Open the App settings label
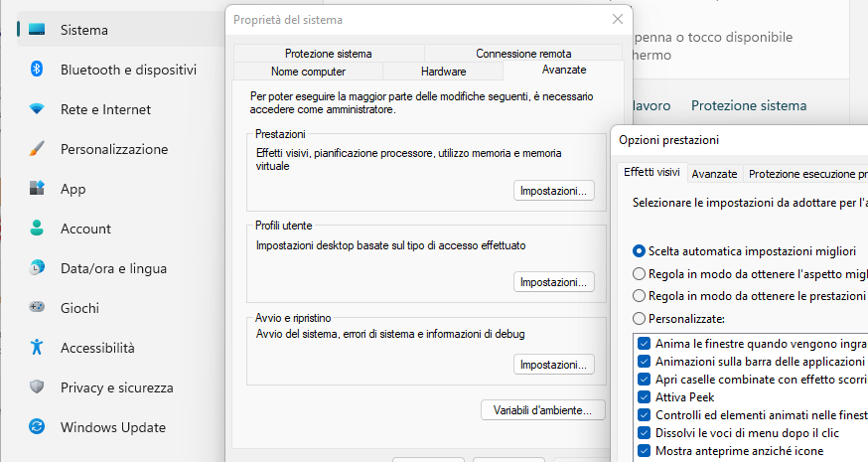Screen dimensions: 868x462 point(73,190)
